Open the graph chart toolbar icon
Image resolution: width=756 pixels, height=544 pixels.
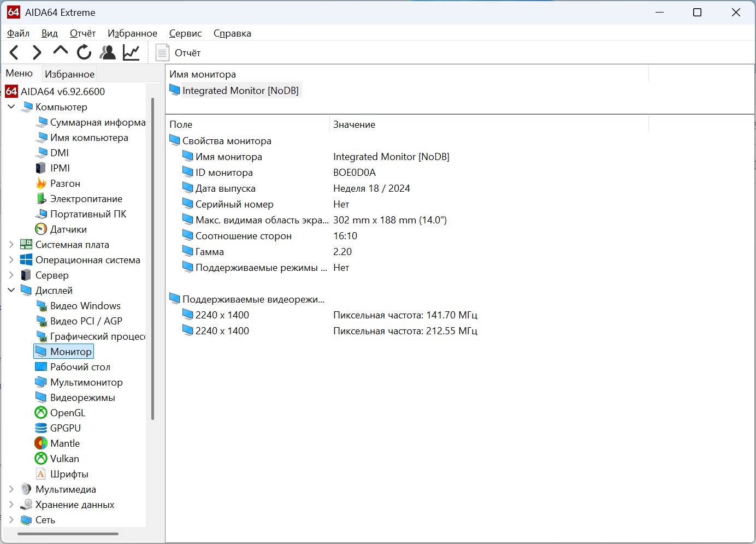131,52
